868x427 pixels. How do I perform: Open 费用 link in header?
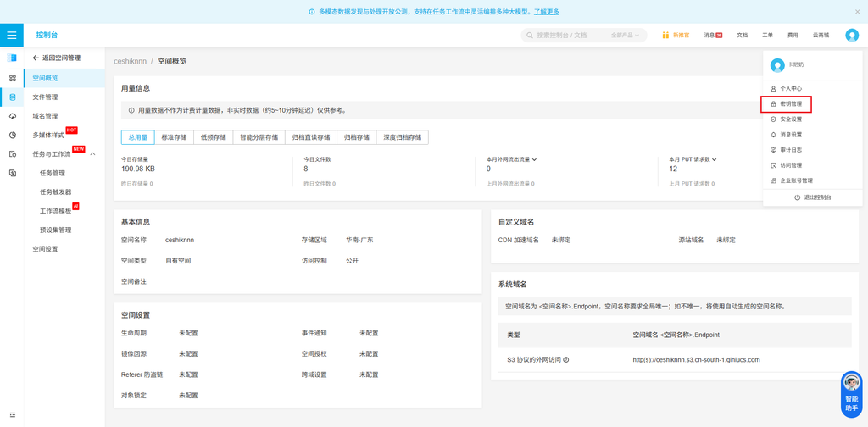coord(793,35)
